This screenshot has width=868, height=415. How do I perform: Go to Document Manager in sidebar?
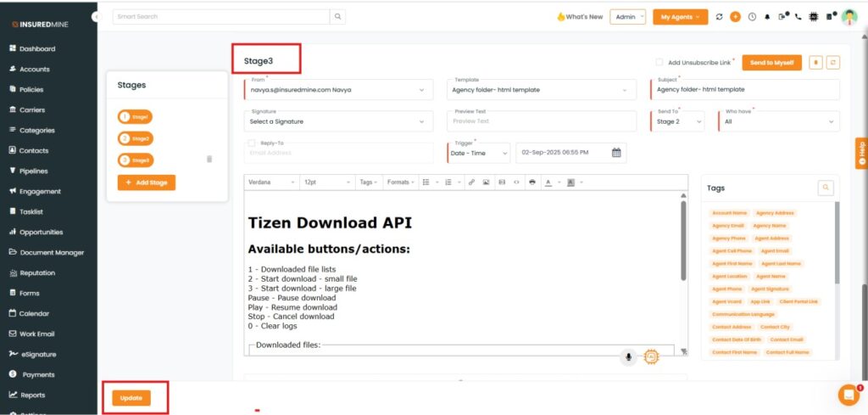tap(52, 252)
